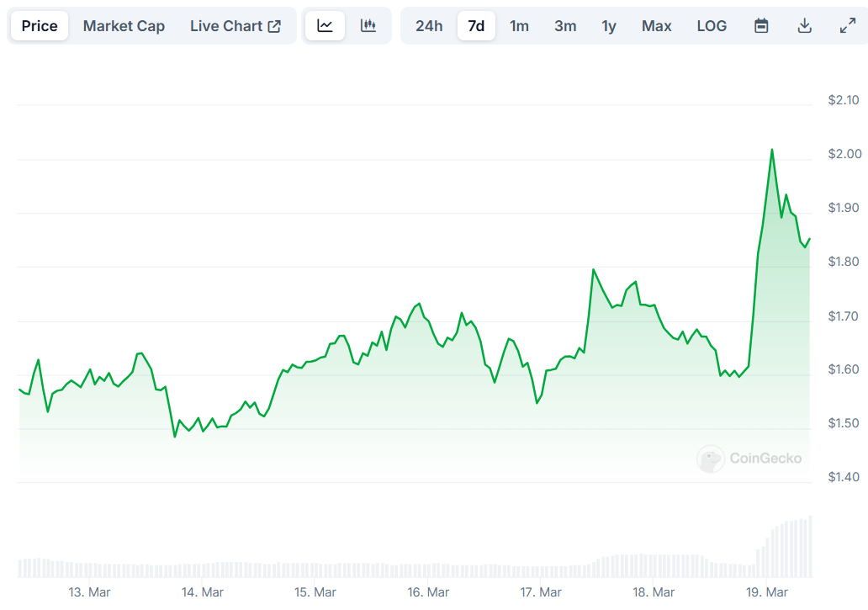Screen dimensions: 868x610
Task: Switch to the 3m time range
Action: (565, 26)
